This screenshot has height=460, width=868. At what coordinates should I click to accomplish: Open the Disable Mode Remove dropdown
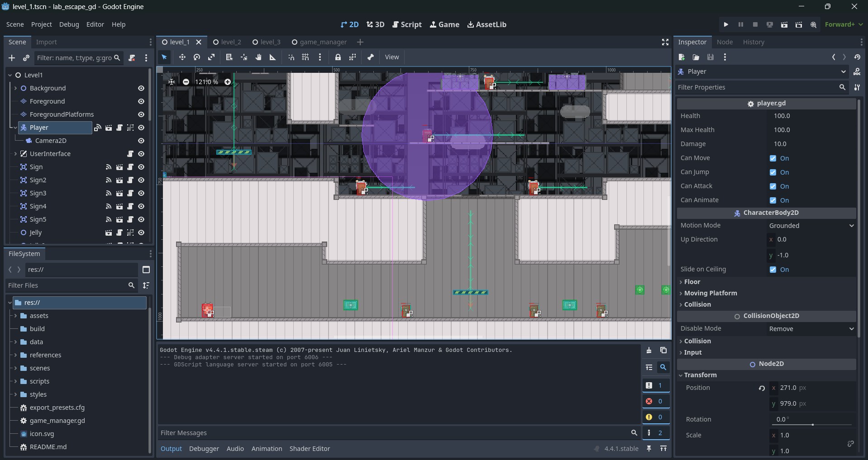point(810,328)
